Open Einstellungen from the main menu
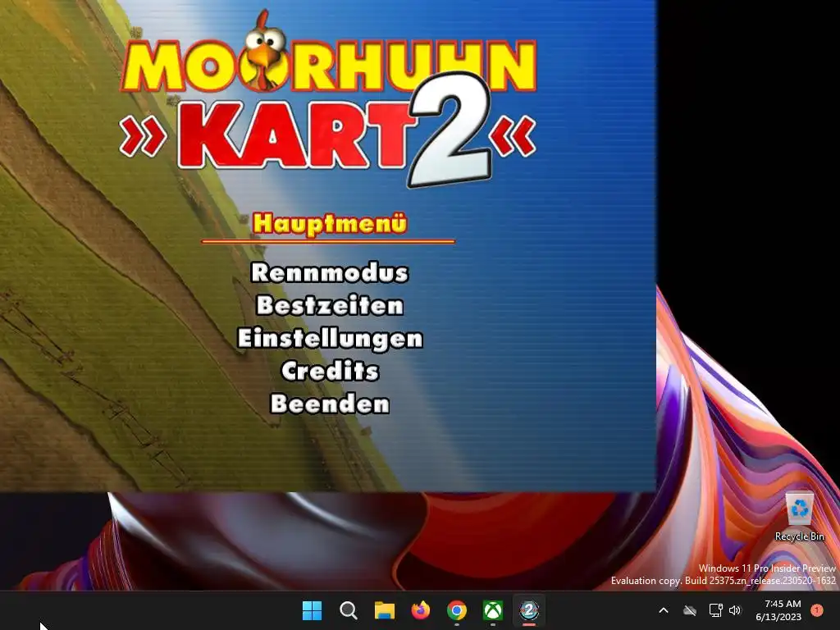840x630 pixels. (x=330, y=339)
